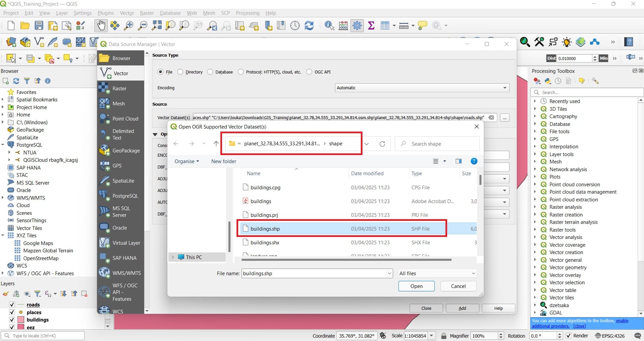The image size is (644, 341).
Task: Select the Virtual Layer source tab
Action: [x=121, y=243]
